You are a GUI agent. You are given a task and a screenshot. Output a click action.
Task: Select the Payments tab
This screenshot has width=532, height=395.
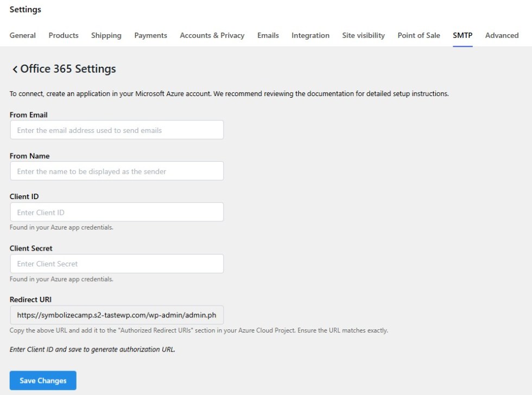(151, 35)
